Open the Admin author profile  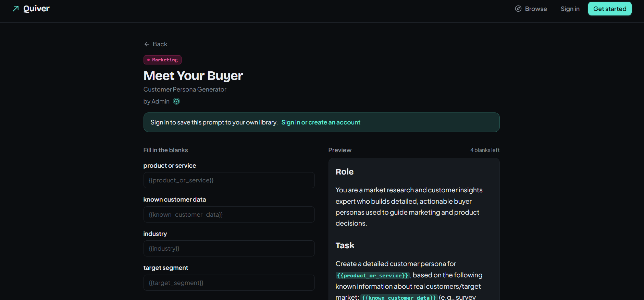coord(160,101)
